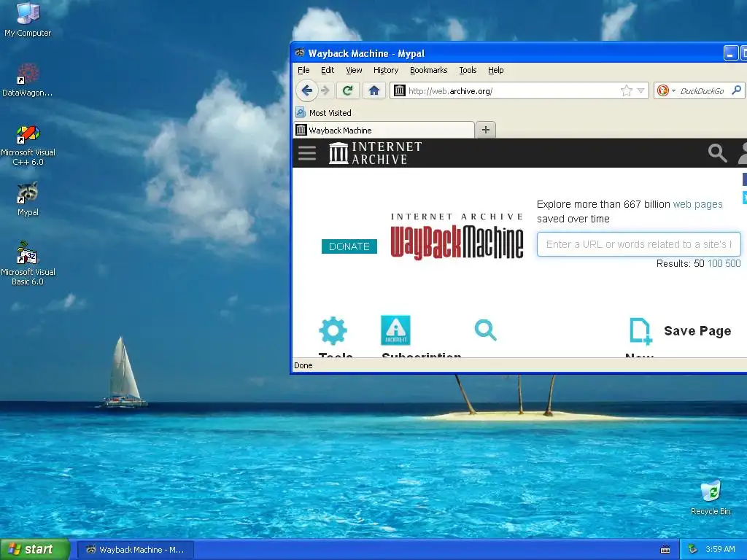Launch the Mypal desktop shortcut
The height and width of the screenshot is (560, 747).
pyautogui.click(x=28, y=199)
